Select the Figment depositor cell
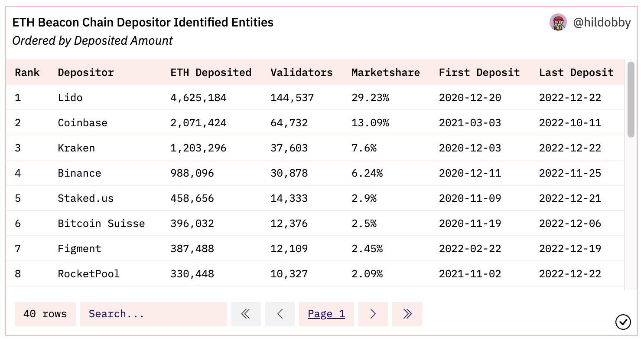Viewport: 644px width, 342px height. click(79, 249)
